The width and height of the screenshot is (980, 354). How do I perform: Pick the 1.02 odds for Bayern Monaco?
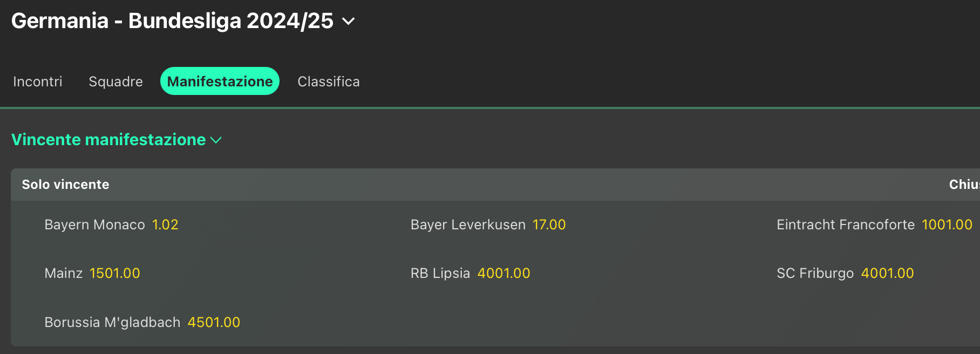[165, 225]
